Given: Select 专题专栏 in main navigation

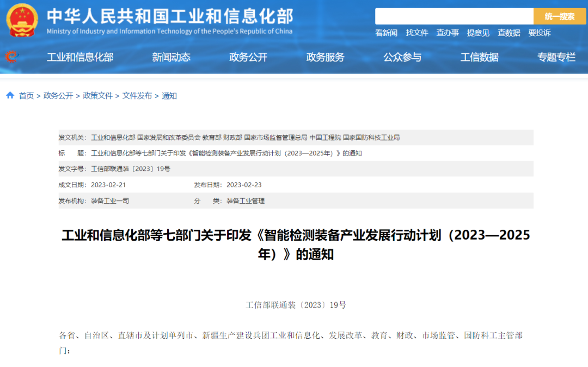Looking at the screenshot, I should (556, 57).
